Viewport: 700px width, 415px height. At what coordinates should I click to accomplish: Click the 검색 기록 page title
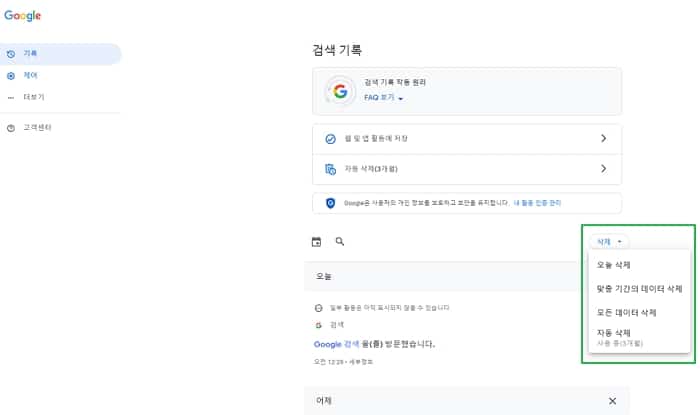click(337, 50)
